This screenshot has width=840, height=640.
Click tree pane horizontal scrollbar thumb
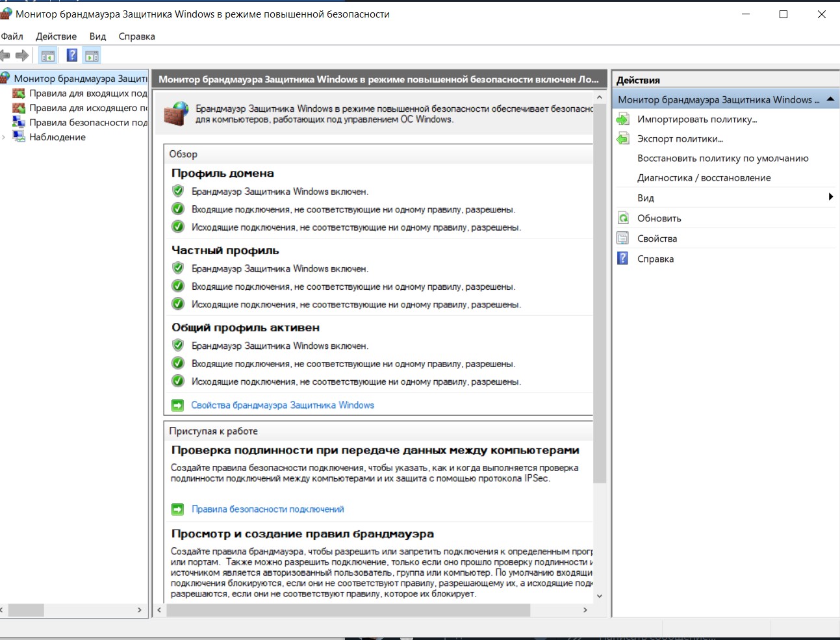pos(26,610)
